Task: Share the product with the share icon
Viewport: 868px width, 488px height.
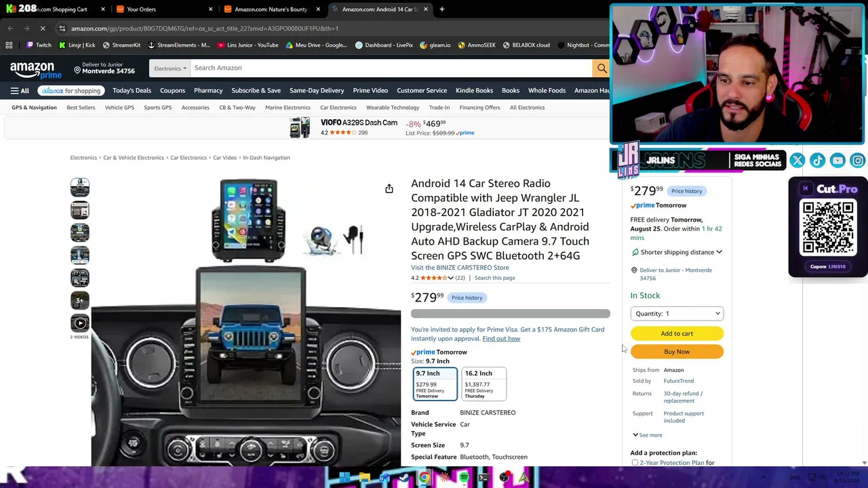Action: pos(389,188)
